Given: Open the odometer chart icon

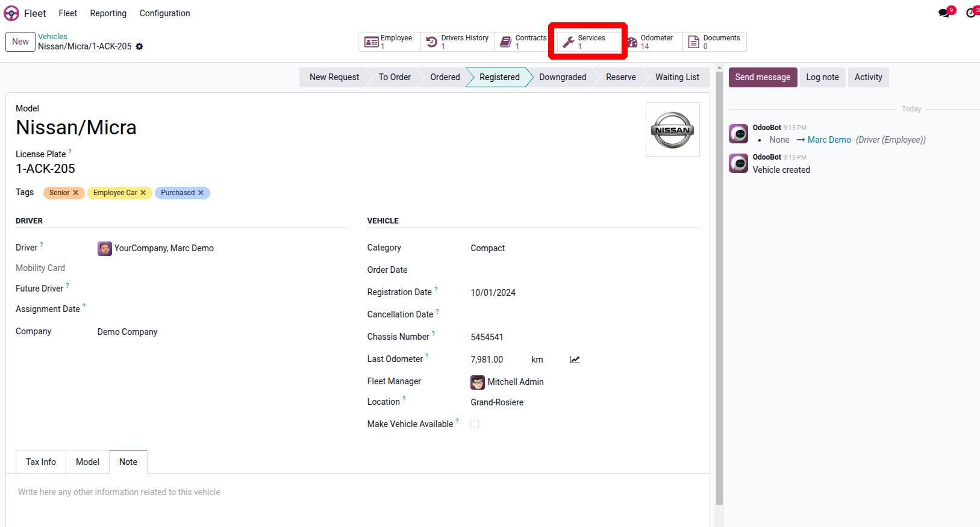Looking at the screenshot, I should [575, 360].
